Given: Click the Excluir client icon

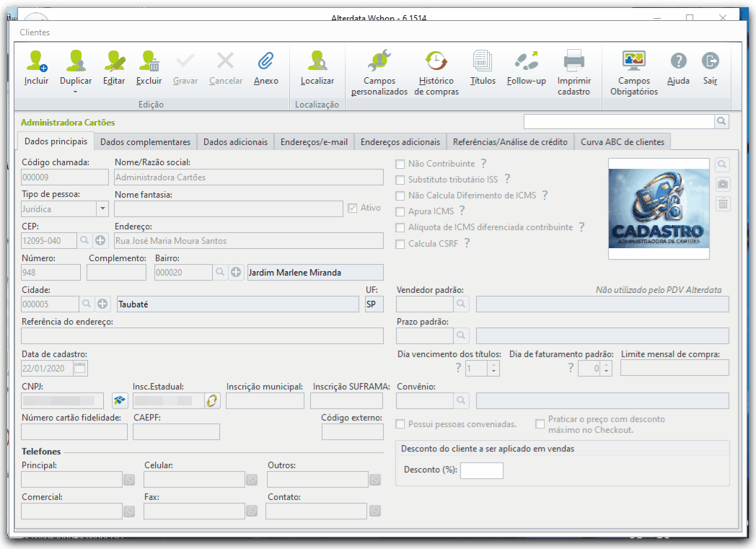Looking at the screenshot, I should [x=149, y=61].
